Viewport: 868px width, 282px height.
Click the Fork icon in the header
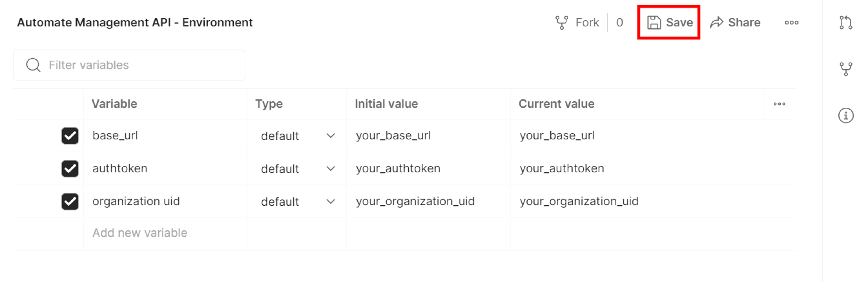tap(562, 23)
